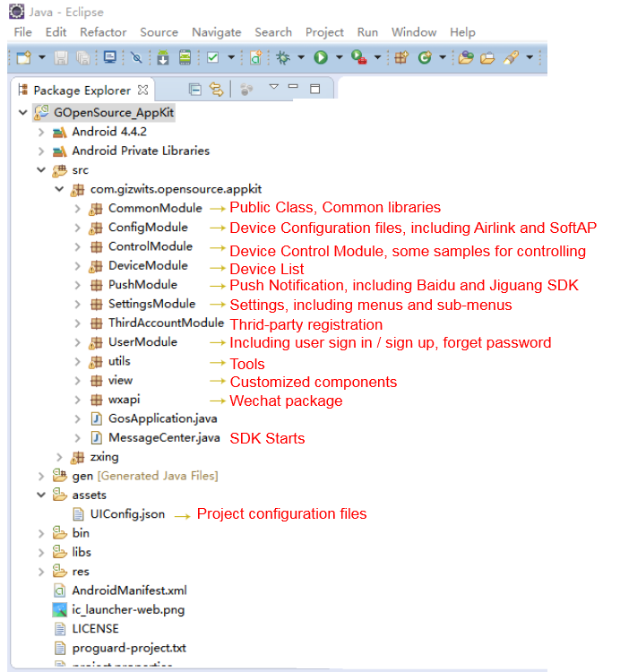
Task: Open the External Tools dropdown arrow
Action: click(x=377, y=57)
